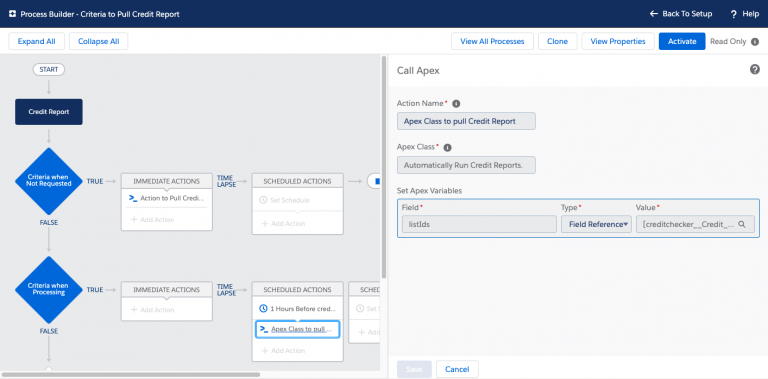Add Action in first Scheduled Actions box

pos(283,223)
